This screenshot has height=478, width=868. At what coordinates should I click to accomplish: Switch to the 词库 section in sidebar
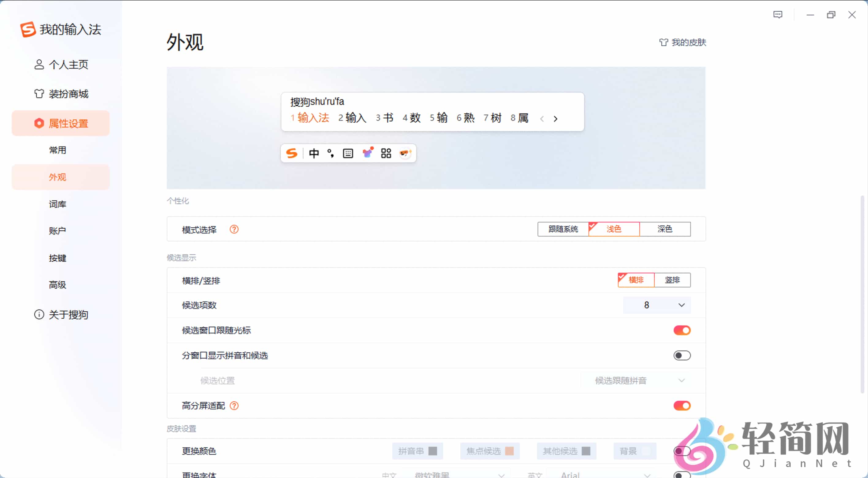(x=58, y=204)
